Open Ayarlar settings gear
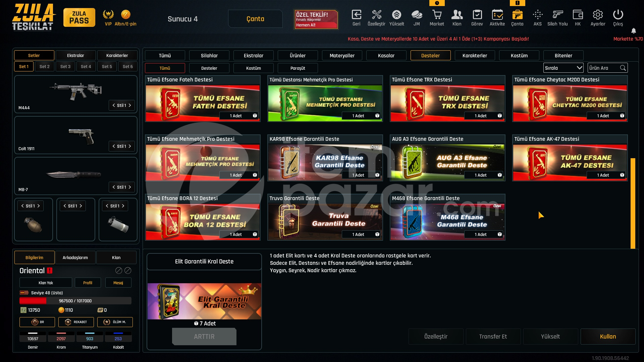This screenshot has height=362, width=644. coord(598,15)
